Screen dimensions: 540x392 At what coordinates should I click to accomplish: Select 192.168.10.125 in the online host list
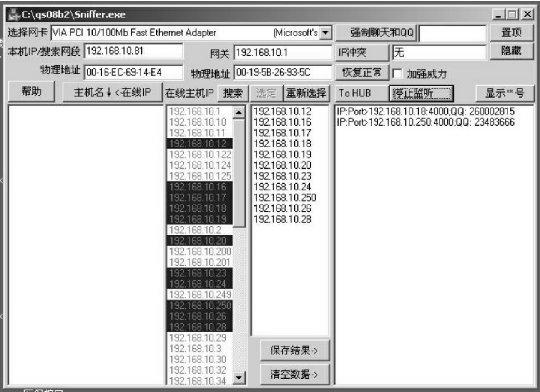coord(200,176)
